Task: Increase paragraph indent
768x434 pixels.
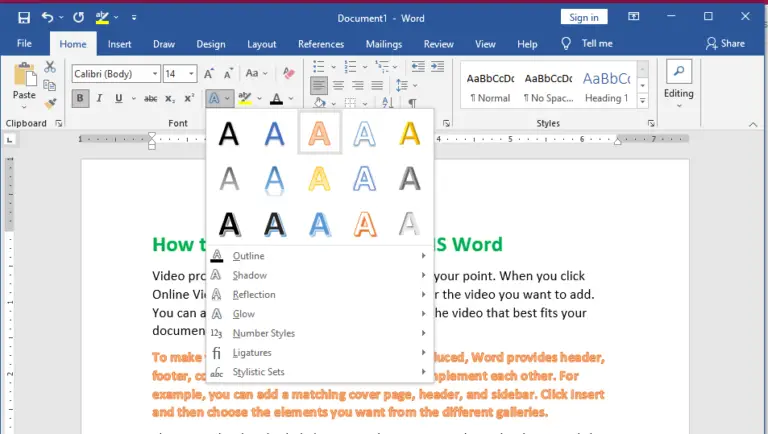Action: click(x=437, y=66)
